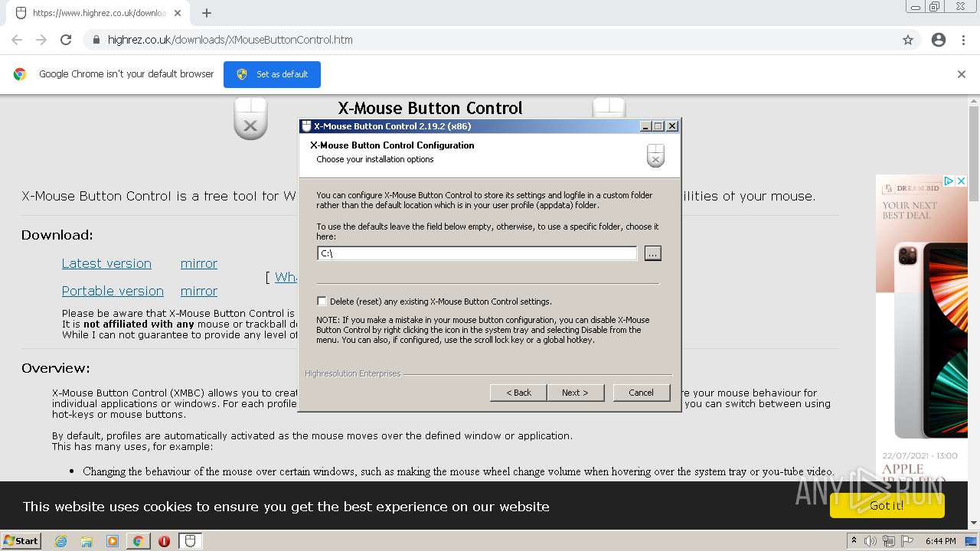Click the mouse image left of page title
This screenshot has width=980, height=551.
pyautogui.click(x=250, y=119)
